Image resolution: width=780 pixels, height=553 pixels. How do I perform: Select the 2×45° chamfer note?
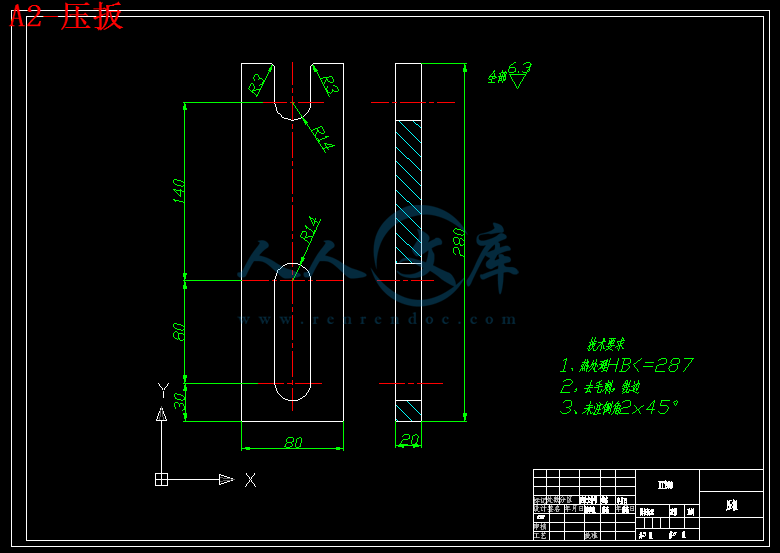tap(618, 407)
